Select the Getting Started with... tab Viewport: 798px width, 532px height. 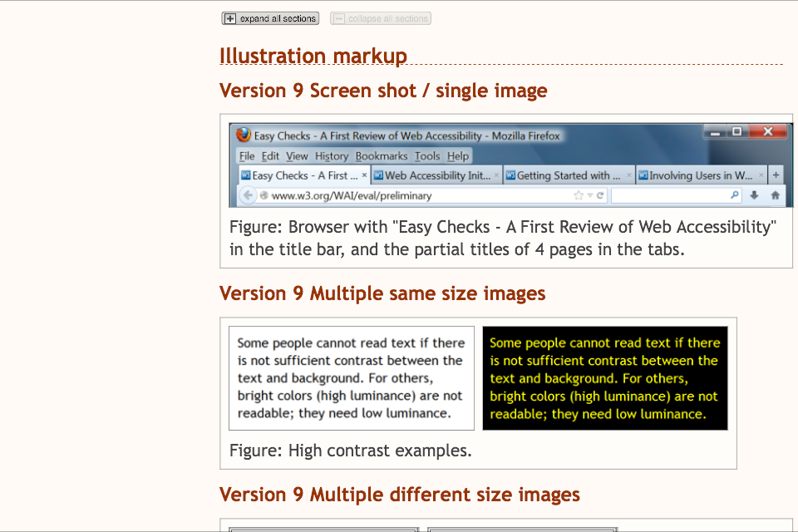pyautogui.click(x=565, y=175)
